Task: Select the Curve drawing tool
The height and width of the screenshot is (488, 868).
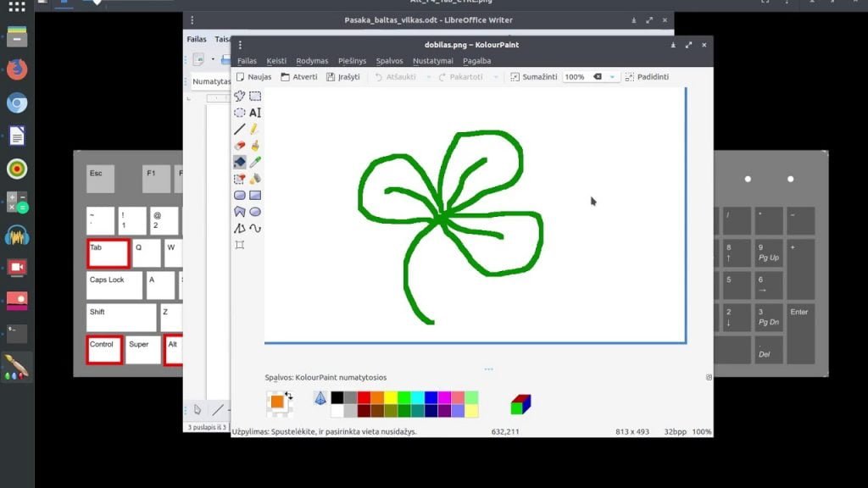Action: click(254, 229)
